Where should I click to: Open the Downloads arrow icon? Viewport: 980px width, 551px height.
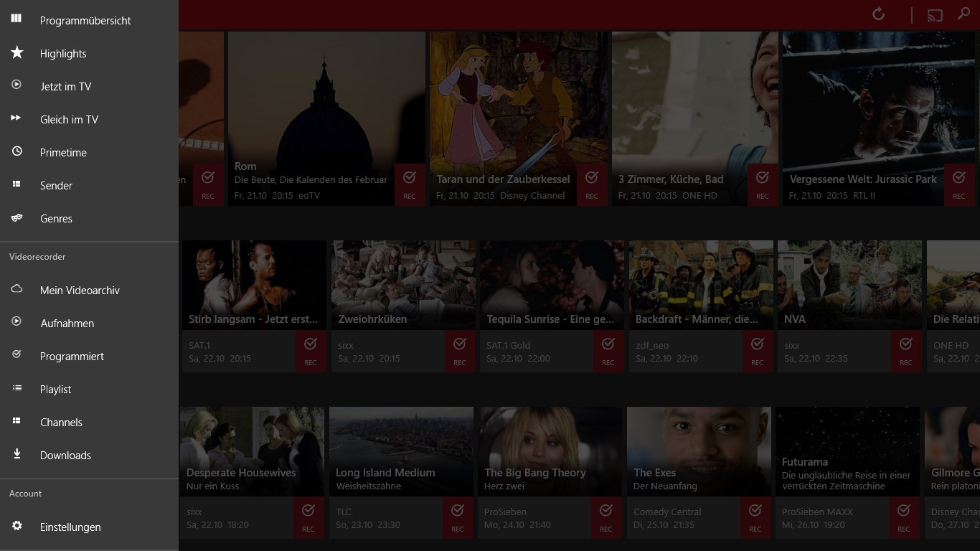click(16, 455)
